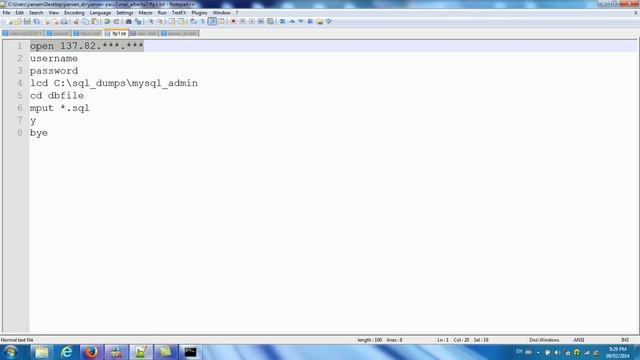Redo the edit from toolbar

point(116,21)
